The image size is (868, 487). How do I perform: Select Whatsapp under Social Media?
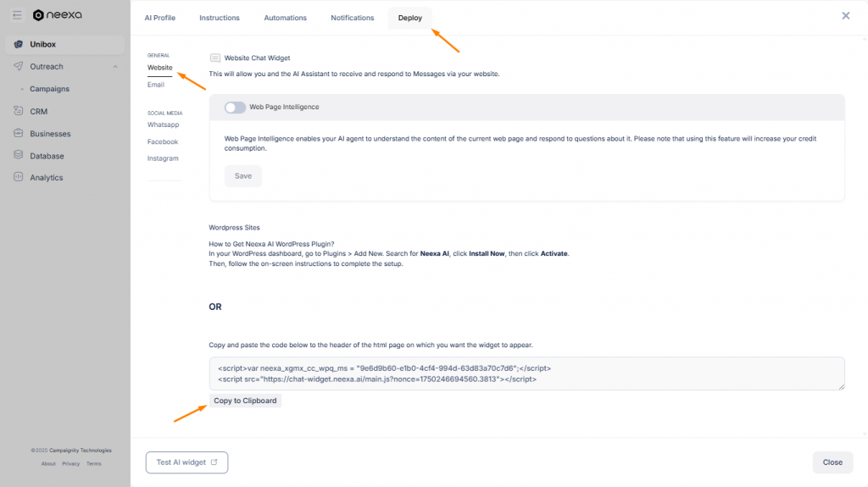(163, 125)
